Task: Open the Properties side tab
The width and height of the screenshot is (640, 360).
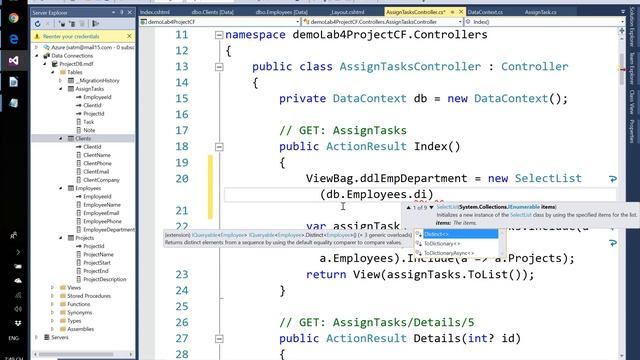Action: (x=632, y=131)
